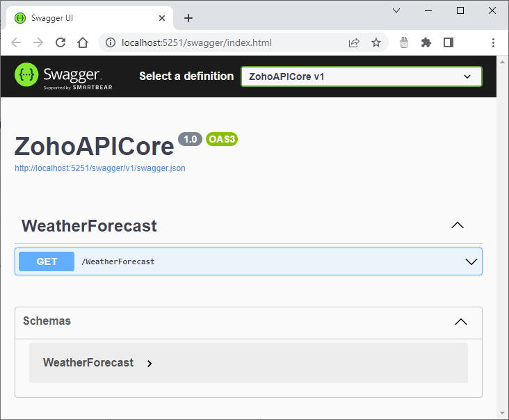Open the swagger.json link
Screen dimensions: 509x420
pyautogui.click(x=100, y=168)
